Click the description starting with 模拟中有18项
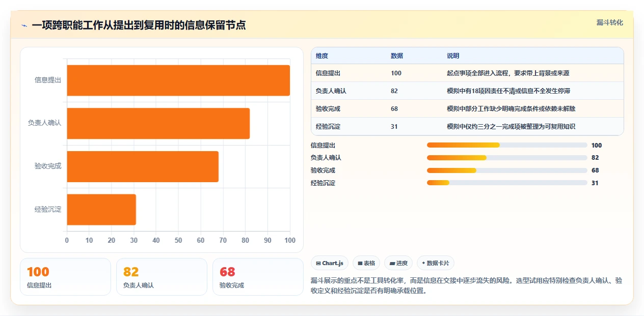This screenshot has height=316, width=644. pos(508,91)
